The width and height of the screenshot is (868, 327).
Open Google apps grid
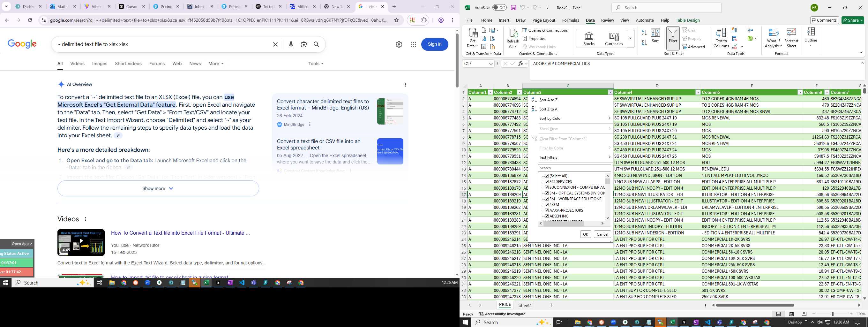414,44
